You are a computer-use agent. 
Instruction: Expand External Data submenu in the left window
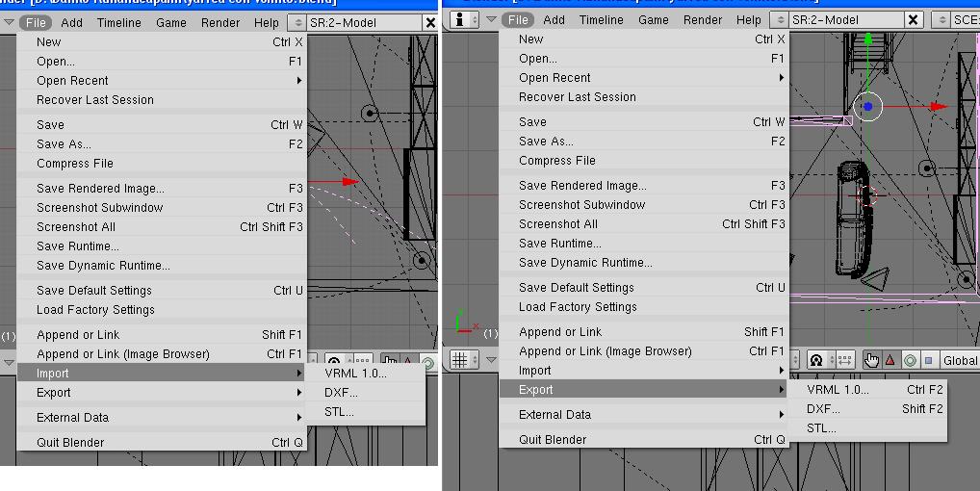pos(162,417)
